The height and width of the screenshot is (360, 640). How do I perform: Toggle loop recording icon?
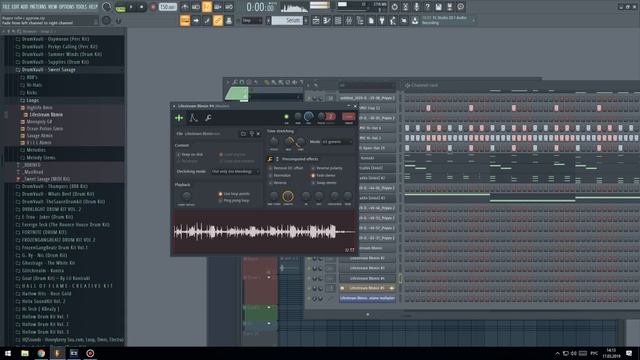[x=229, y=7]
